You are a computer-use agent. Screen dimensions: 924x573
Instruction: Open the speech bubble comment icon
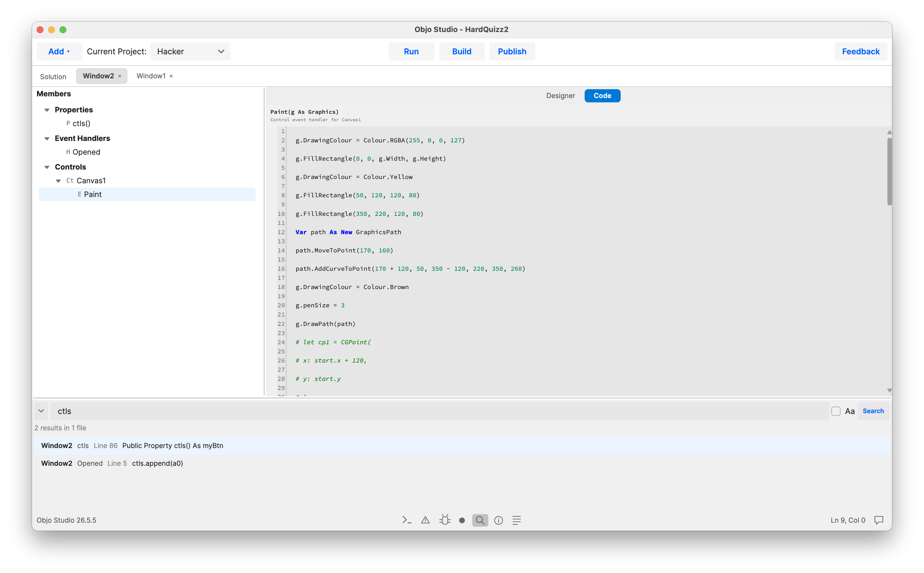(x=879, y=520)
